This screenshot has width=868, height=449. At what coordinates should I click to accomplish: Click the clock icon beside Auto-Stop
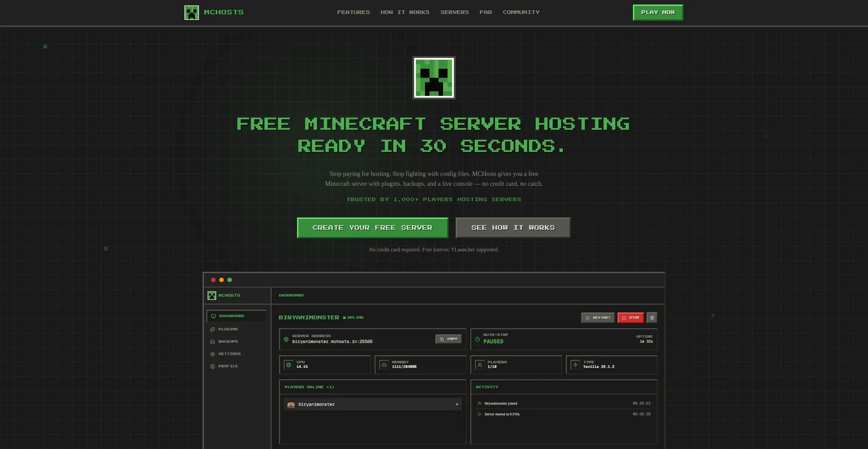477,339
